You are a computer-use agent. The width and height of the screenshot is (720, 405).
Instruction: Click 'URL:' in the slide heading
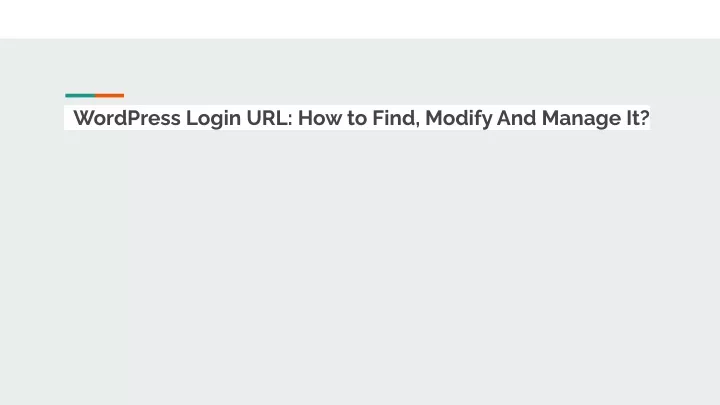(270, 118)
